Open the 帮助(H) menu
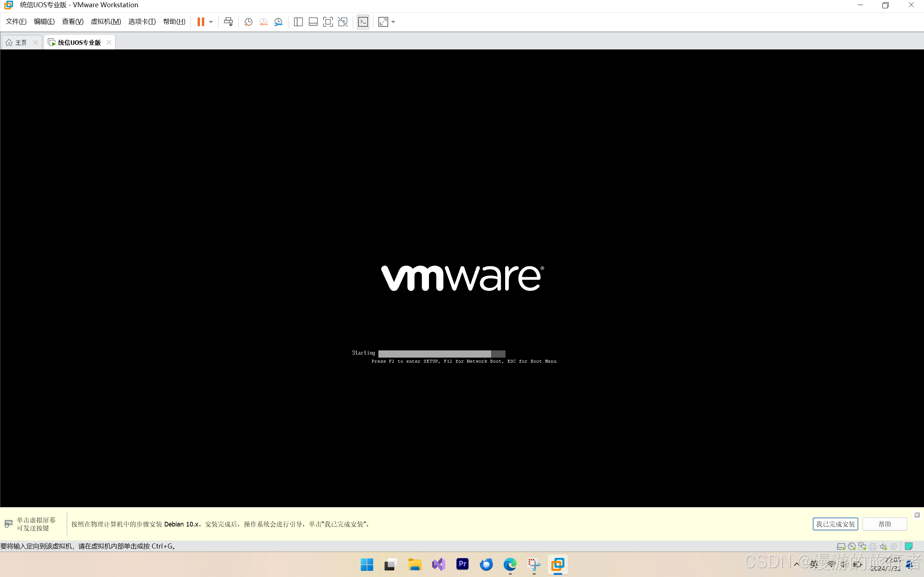This screenshot has width=924, height=577. [x=174, y=21]
